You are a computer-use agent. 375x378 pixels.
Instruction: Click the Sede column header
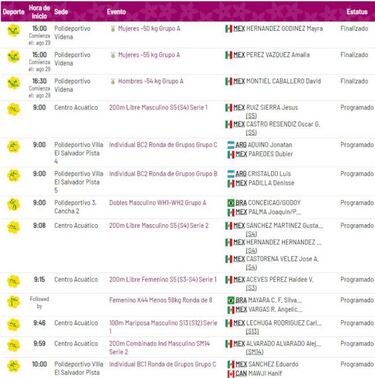coord(61,12)
